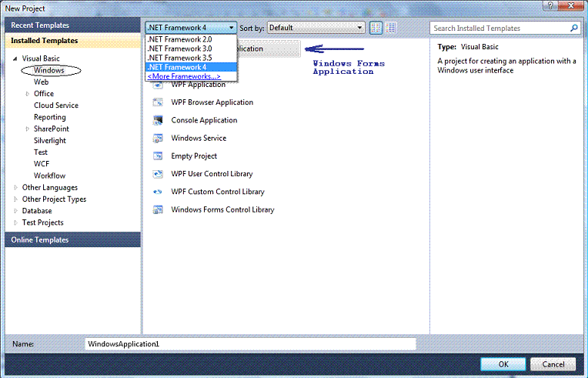Viewport: 588px width, 378px height.
Task: Expand the Test Projects node arrow
Action: point(15,222)
